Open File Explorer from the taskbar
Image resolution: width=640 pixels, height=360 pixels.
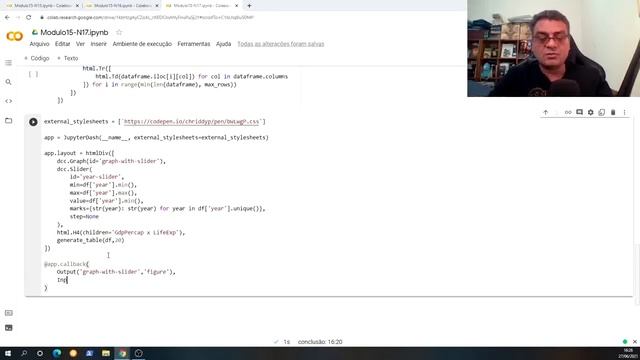pos(106,353)
